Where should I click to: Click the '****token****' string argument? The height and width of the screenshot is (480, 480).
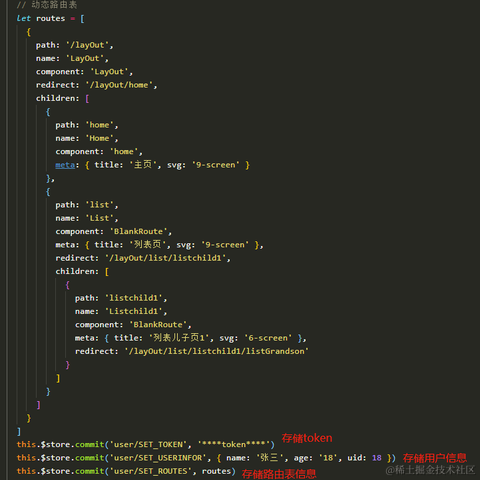pyautogui.click(x=234, y=445)
